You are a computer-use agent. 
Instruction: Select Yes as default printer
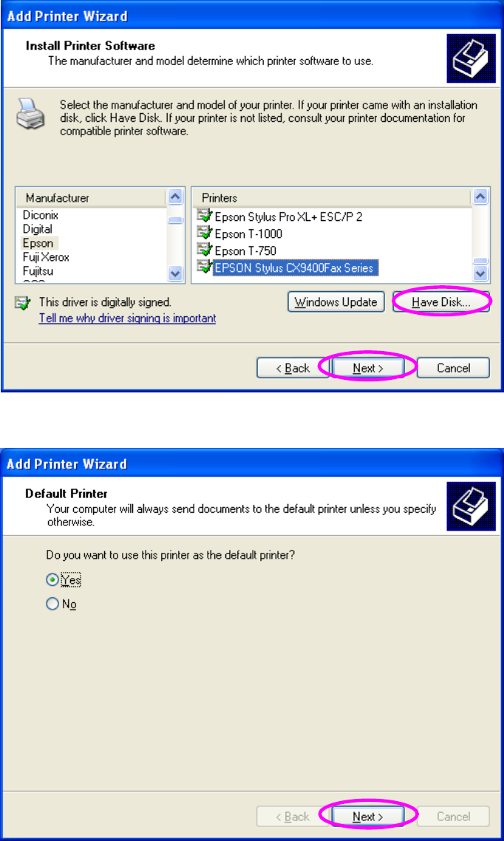(52, 580)
